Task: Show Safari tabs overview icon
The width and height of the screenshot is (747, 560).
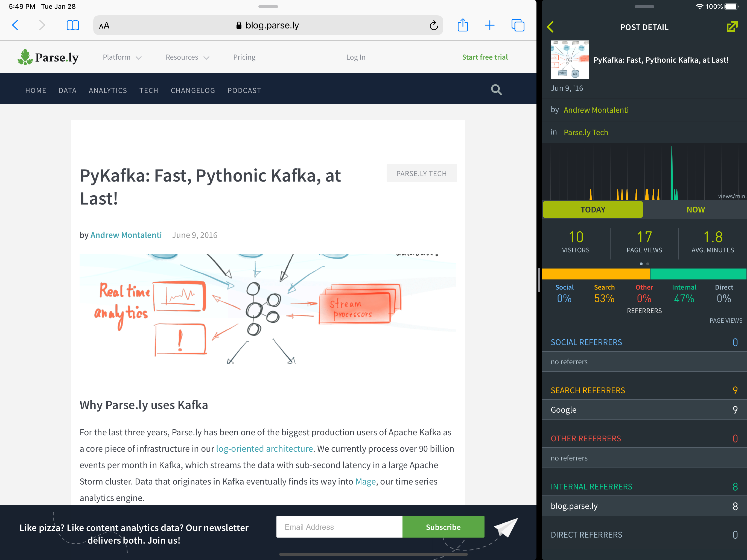Action: point(518,25)
